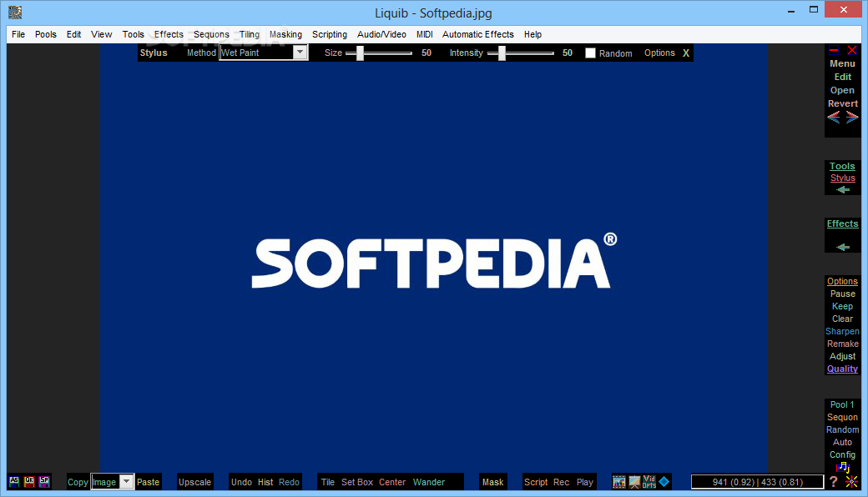This screenshot has width=868, height=497.
Task: Click the Liquib app icon in title bar
Action: 15,13
